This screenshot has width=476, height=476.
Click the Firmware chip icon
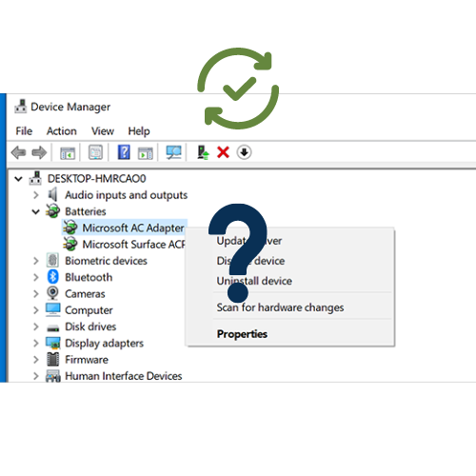tap(52, 359)
